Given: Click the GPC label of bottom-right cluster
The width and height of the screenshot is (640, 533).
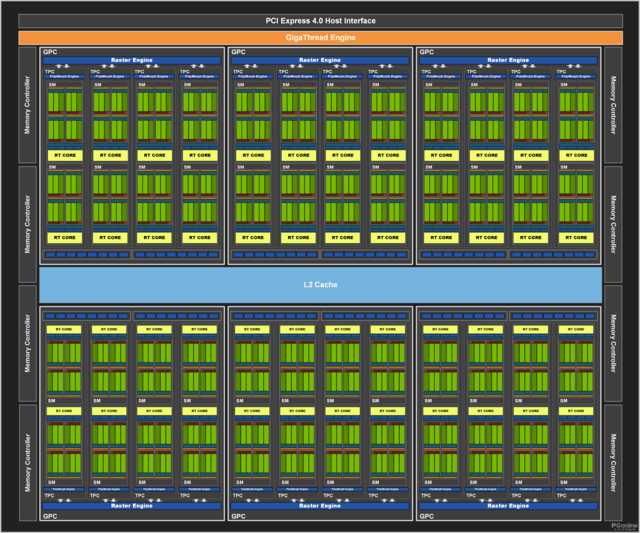Looking at the screenshot, I should point(427,516).
